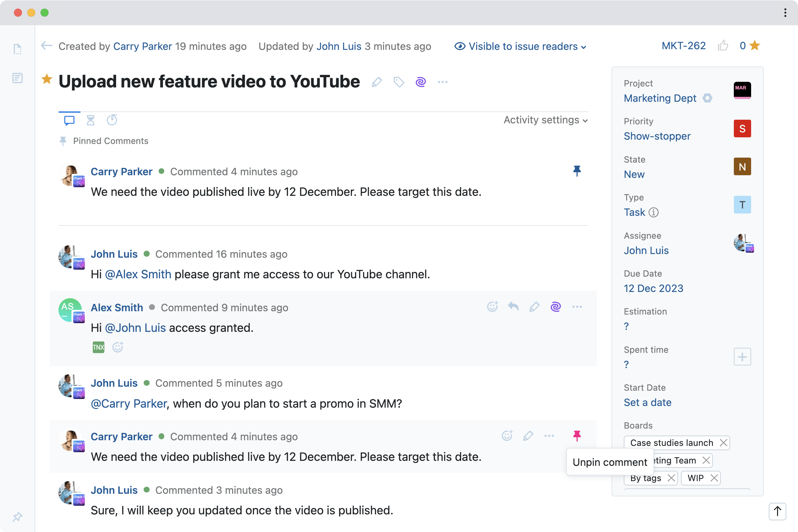Open the window's three-dot menu
This screenshot has height=532, width=798.
click(785, 13)
